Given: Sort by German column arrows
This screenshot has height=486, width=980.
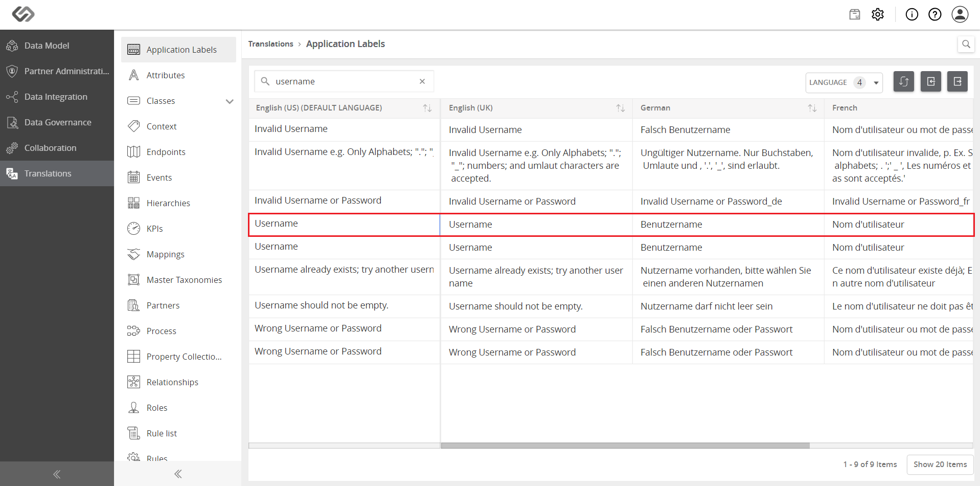Looking at the screenshot, I should point(812,108).
